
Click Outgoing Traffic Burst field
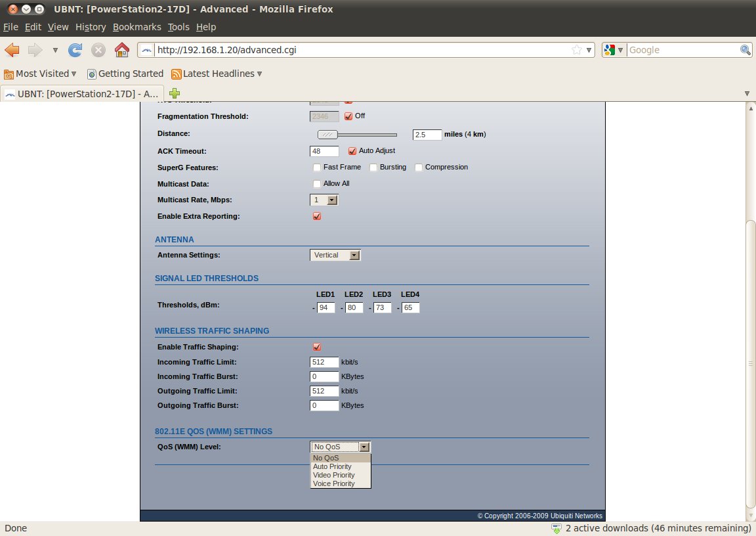[324, 405]
